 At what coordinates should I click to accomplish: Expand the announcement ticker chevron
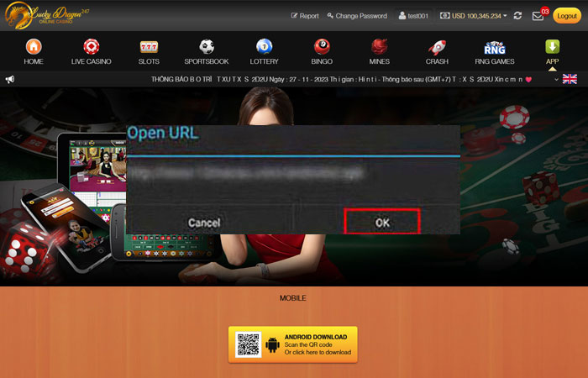[x=556, y=79]
